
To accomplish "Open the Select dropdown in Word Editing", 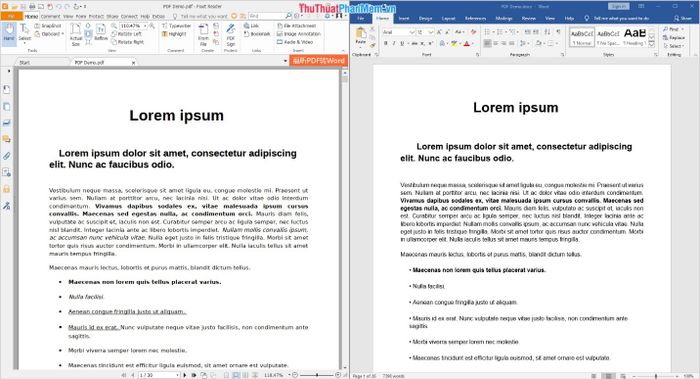I will click(675, 46).
